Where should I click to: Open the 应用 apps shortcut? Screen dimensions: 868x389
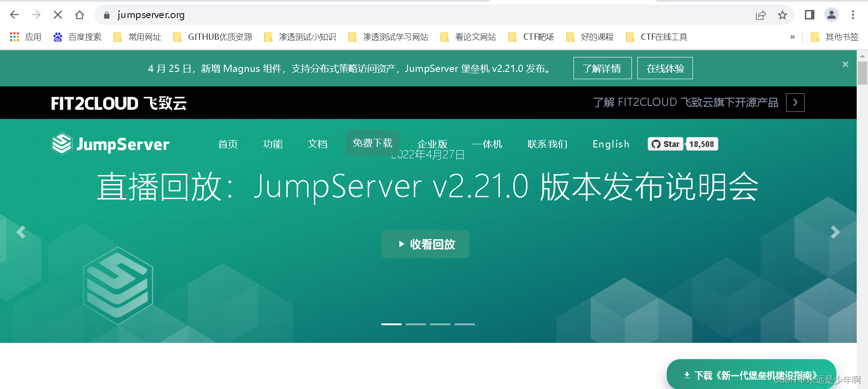click(26, 37)
